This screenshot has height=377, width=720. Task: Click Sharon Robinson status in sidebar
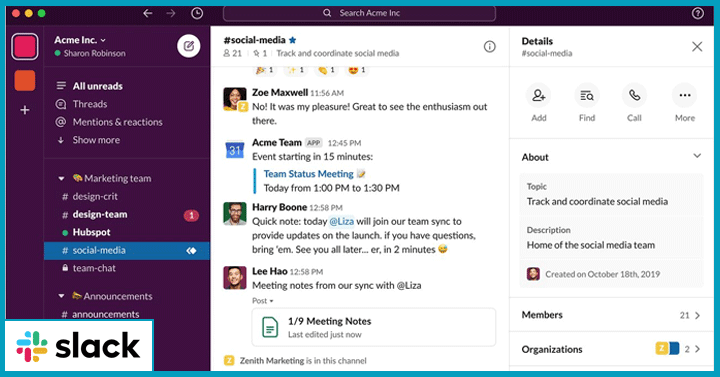coord(90,53)
